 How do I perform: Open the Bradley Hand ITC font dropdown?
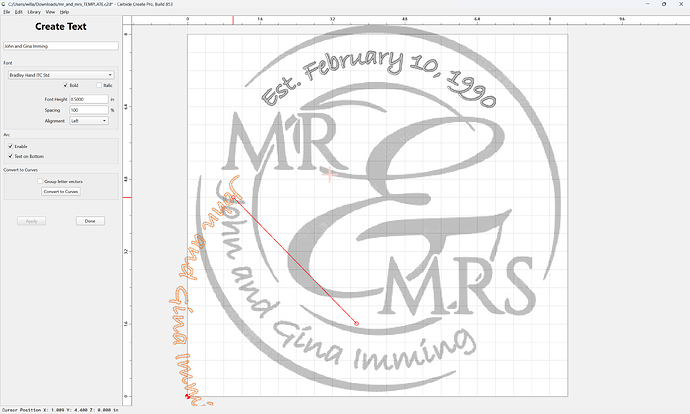tap(61, 75)
